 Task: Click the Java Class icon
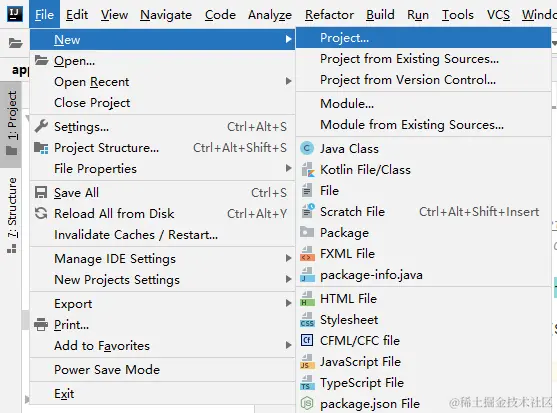tap(307, 148)
